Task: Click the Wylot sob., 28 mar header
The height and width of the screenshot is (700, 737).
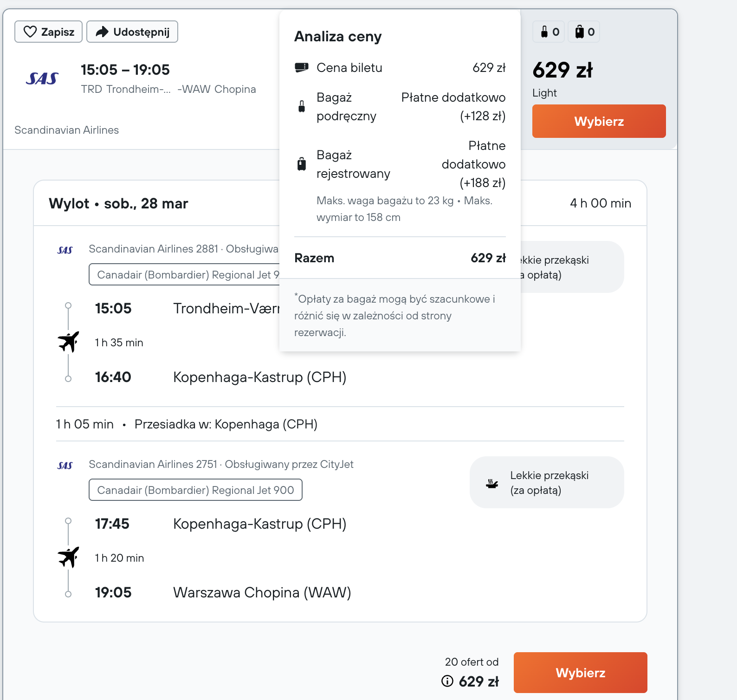Action: pos(118,203)
